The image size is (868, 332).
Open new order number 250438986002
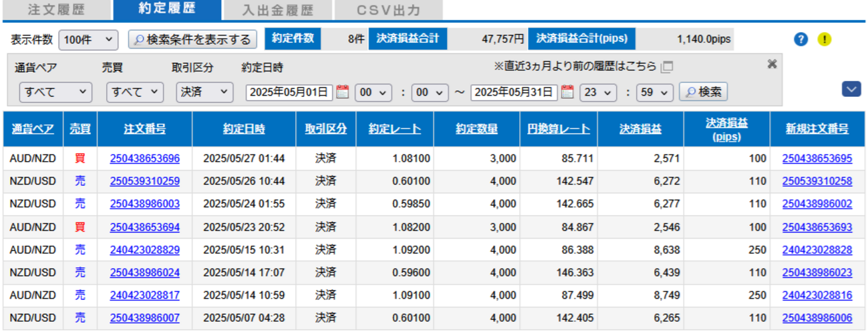pos(817,204)
